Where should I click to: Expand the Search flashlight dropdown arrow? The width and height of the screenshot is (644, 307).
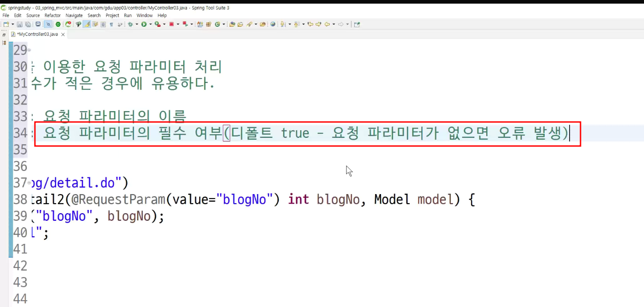[x=256, y=24]
